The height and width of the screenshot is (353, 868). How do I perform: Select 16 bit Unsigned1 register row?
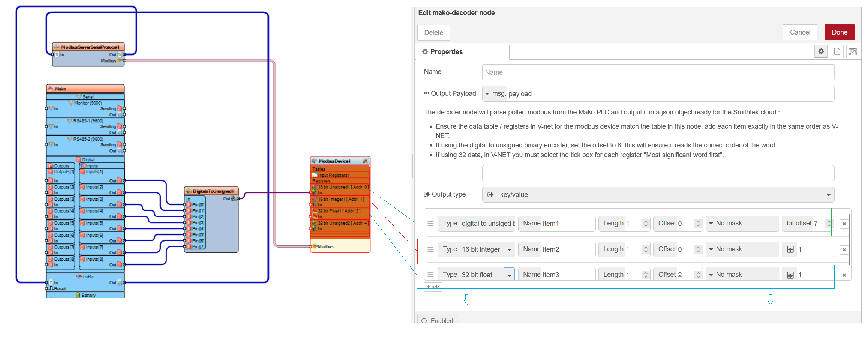point(340,187)
